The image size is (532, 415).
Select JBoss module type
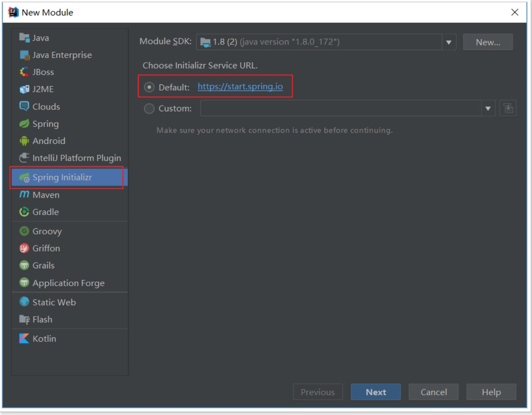tap(70, 72)
